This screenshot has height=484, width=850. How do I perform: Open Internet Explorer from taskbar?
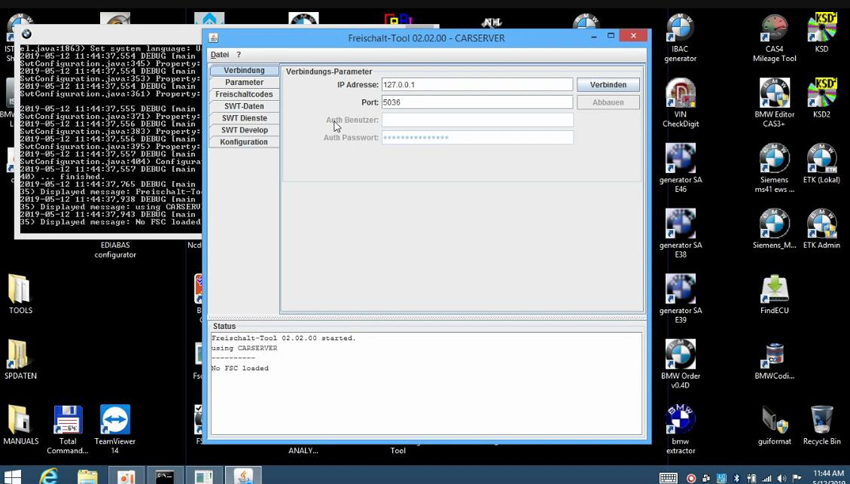click(49, 476)
